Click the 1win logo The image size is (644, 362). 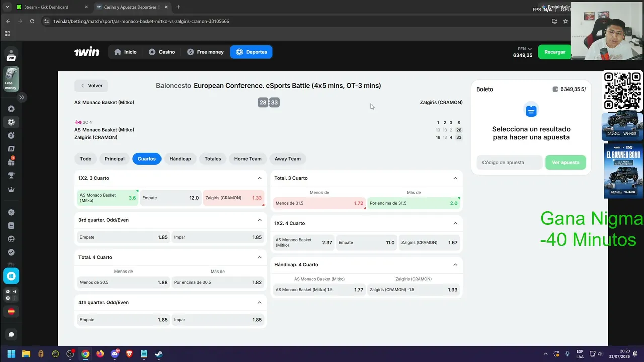click(x=87, y=52)
